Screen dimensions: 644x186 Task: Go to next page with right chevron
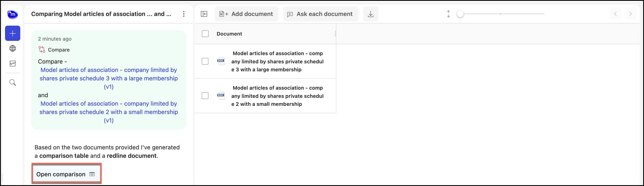[x=630, y=14]
